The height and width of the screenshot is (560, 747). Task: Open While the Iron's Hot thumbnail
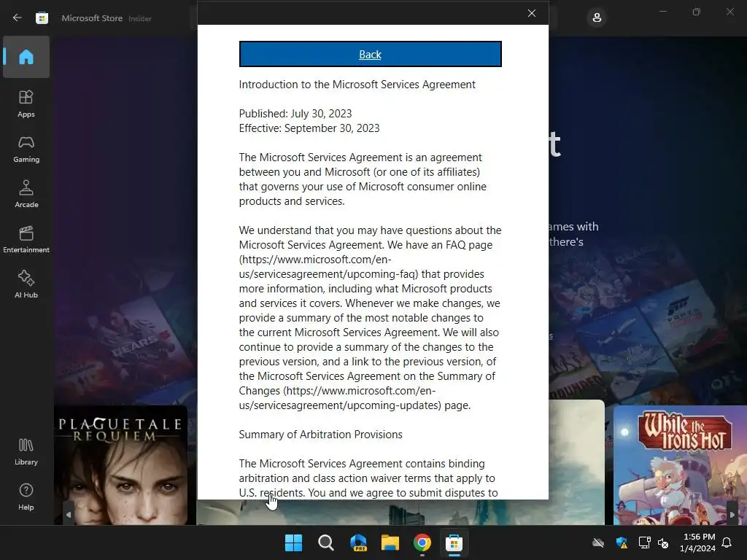point(680,464)
